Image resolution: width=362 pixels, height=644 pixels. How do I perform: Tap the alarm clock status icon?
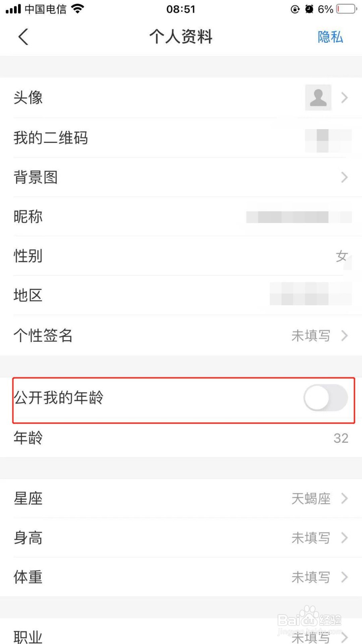(309, 9)
